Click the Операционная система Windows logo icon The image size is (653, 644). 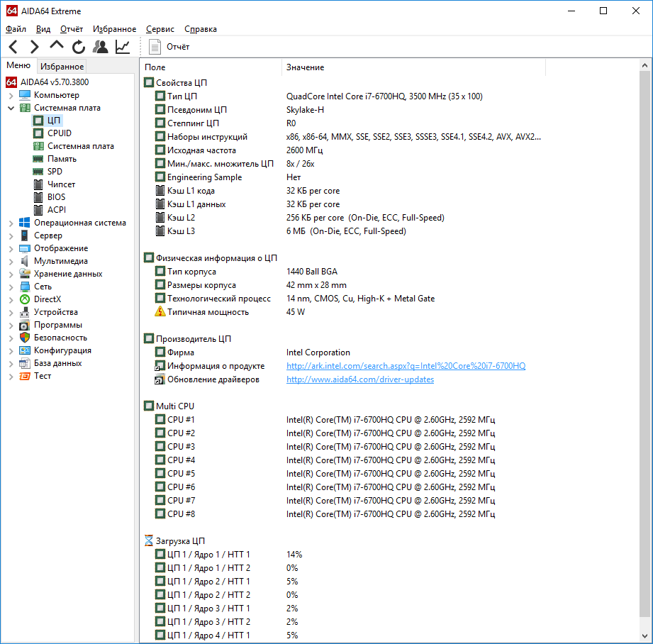point(25,223)
